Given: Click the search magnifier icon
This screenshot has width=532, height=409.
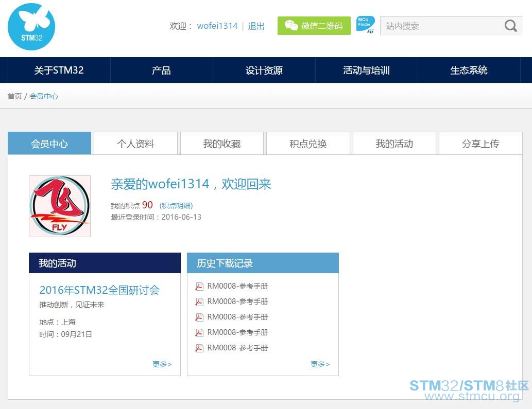Looking at the screenshot, I should pos(510,26).
